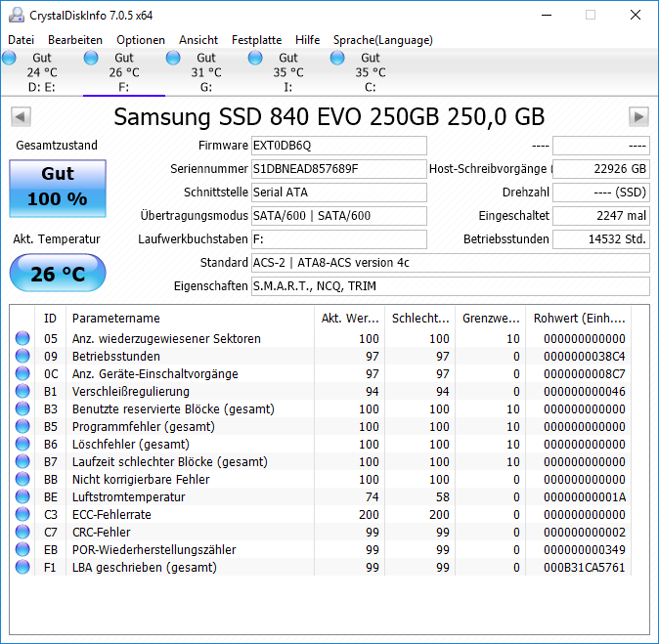Click status orb for Nicht korrigierbare Fehler
This screenshot has height=644, width=659.
pos(22,479)
